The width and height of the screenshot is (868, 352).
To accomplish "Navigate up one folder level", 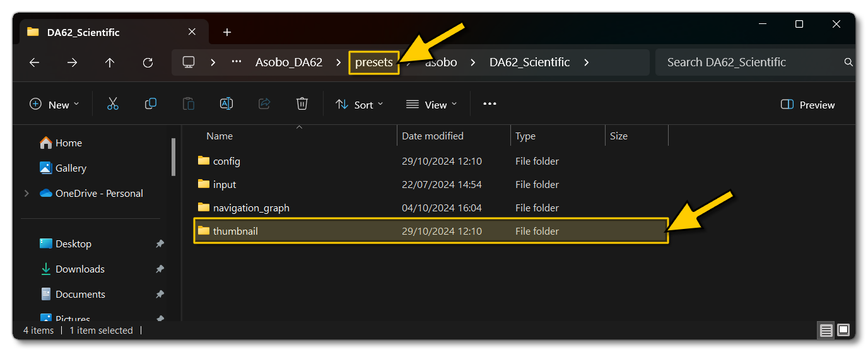I will tap(110, 62).
